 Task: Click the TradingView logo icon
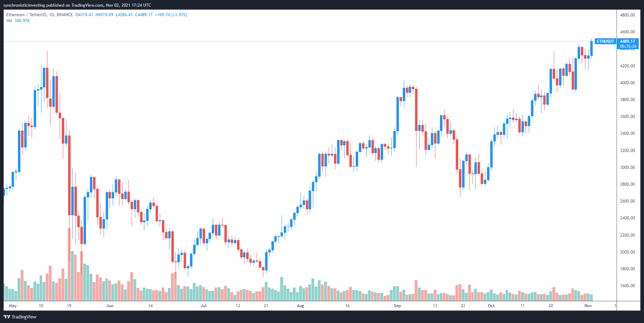point(7,317)
